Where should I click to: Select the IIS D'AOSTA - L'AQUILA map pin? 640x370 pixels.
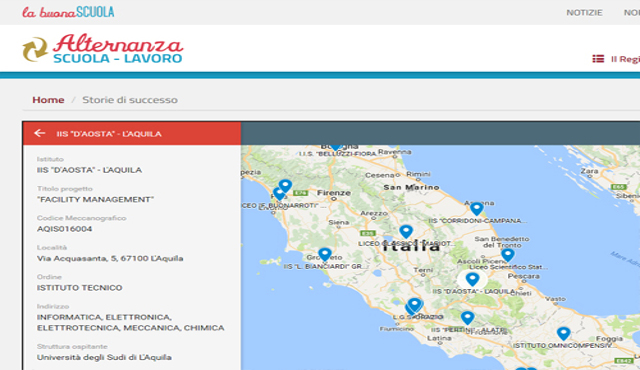coord(472,279)
